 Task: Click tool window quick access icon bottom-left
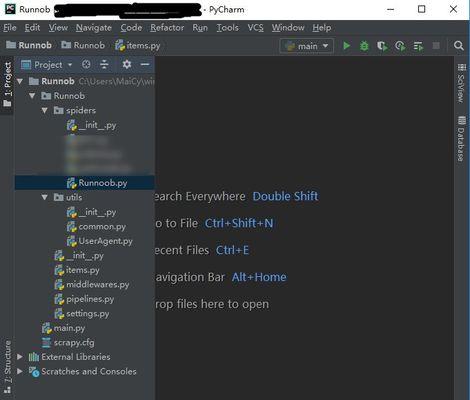pyautogui.click(x=7, y=390)
